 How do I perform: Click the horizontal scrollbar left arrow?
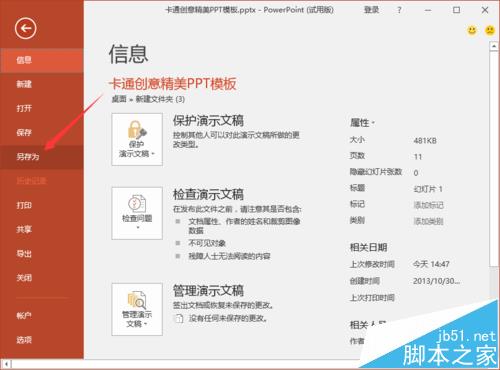(6, 364)
